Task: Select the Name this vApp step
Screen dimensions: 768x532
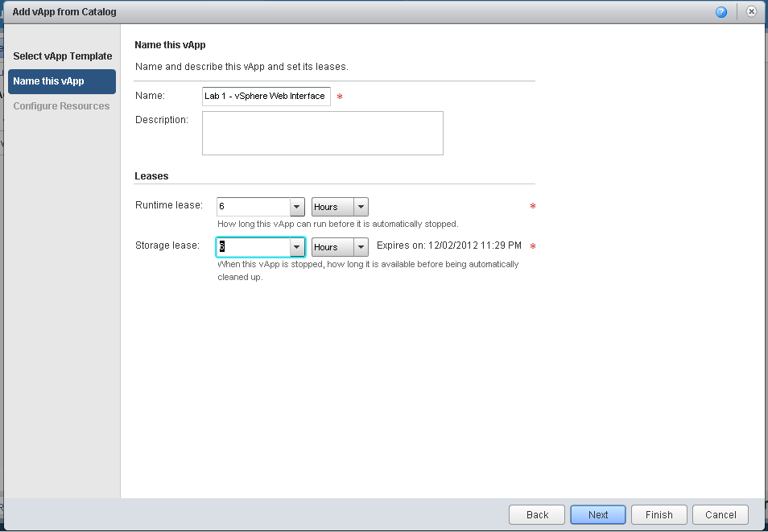Action: pos(62,81)
